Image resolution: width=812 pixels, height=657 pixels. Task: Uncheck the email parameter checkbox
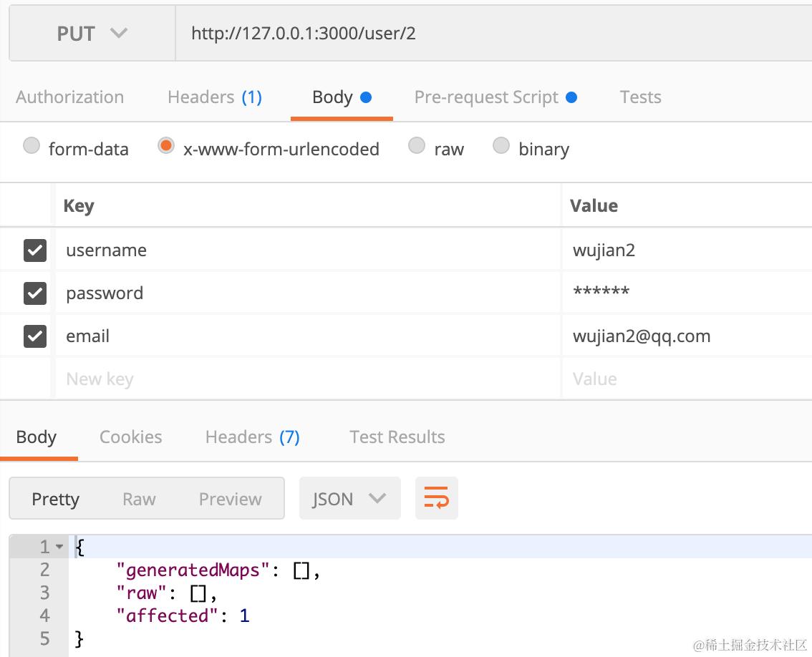click(x=35, y=336)
